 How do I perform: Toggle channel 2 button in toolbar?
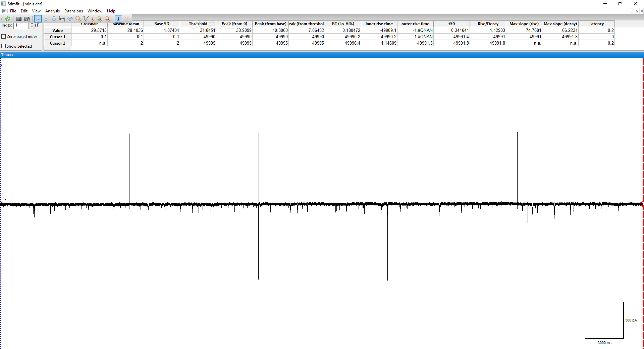coord(126,19)
